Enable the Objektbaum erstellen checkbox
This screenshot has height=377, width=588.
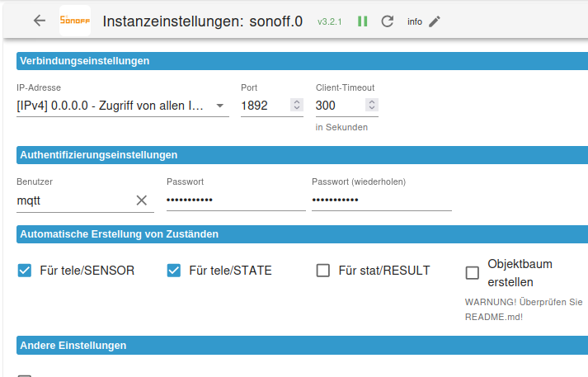coord(473,272)
